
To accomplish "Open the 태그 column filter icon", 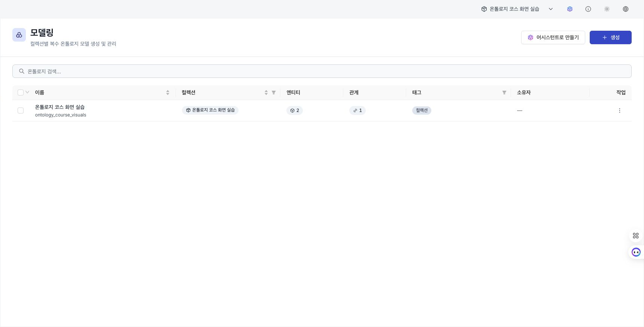I will [504, 93].
